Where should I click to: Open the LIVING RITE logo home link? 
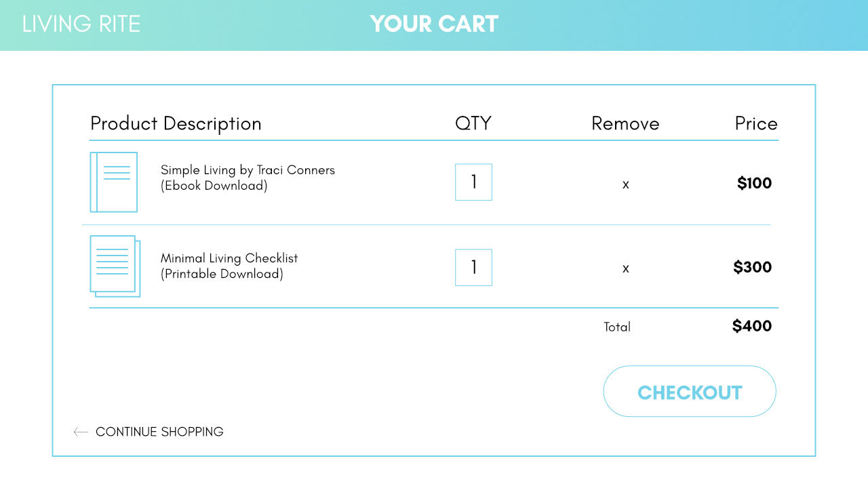81,24
